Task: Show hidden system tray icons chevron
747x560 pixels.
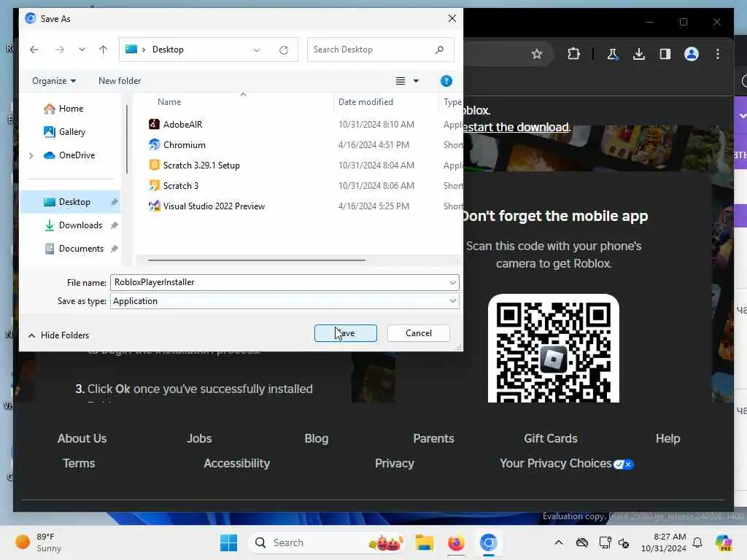Action: [559, 542]
